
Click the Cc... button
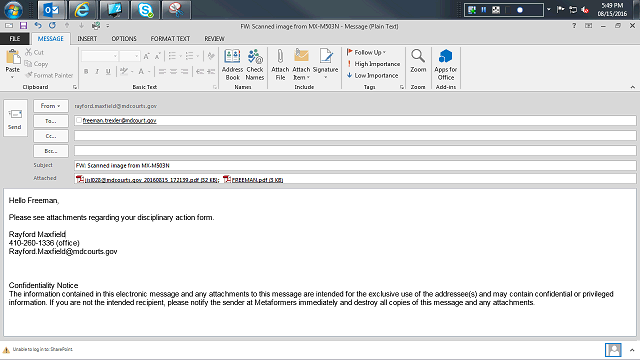coord(51,136)
